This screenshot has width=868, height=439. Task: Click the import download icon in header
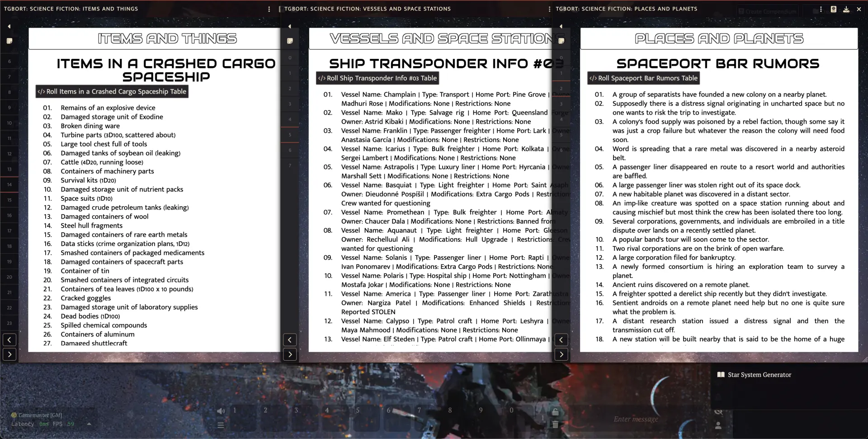coord(846,9)
